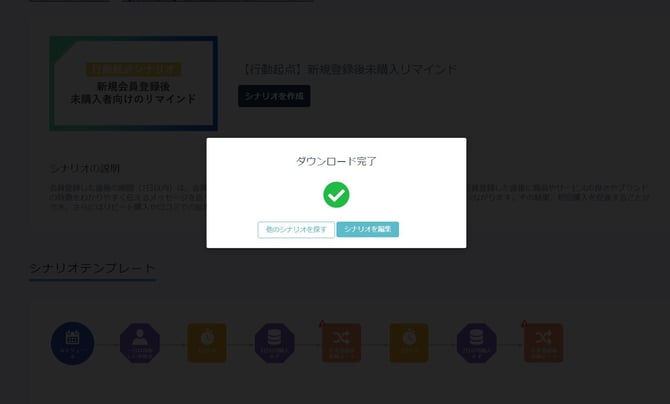Click the シナリオを作成 button

(274, 96)
